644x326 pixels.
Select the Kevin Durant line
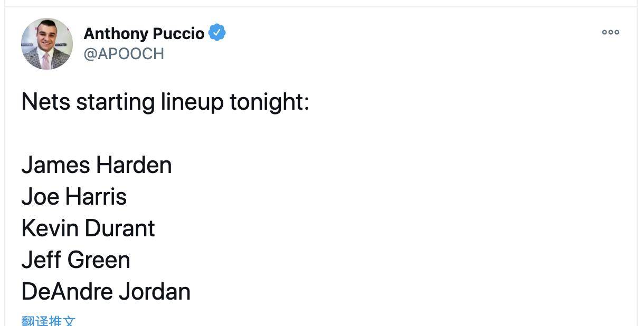(x=88, y=228)
